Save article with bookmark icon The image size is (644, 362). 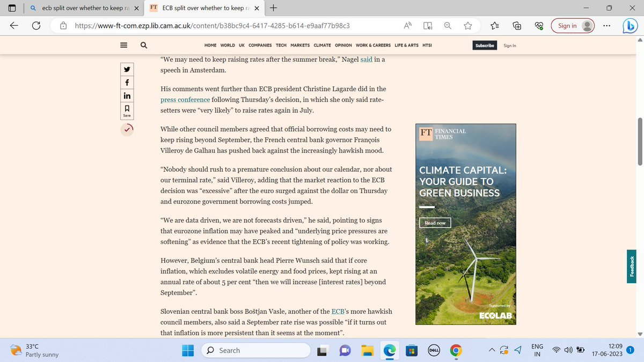[127, 110]
